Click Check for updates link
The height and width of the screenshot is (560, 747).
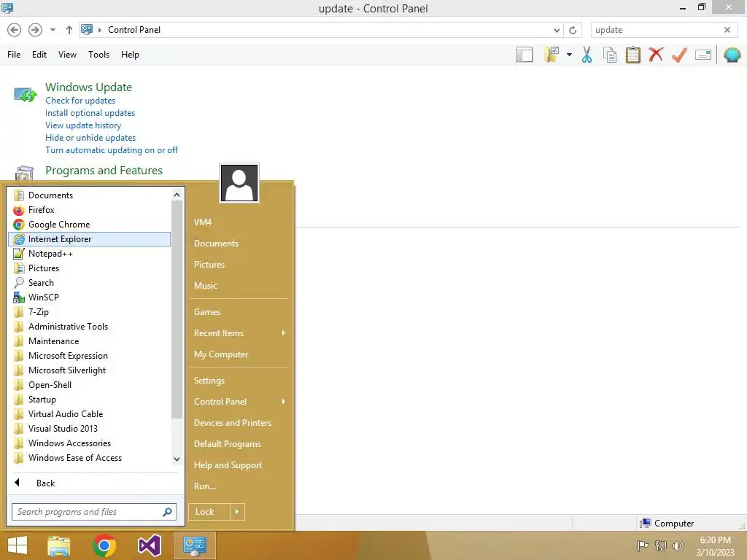(x=80, y=101)
